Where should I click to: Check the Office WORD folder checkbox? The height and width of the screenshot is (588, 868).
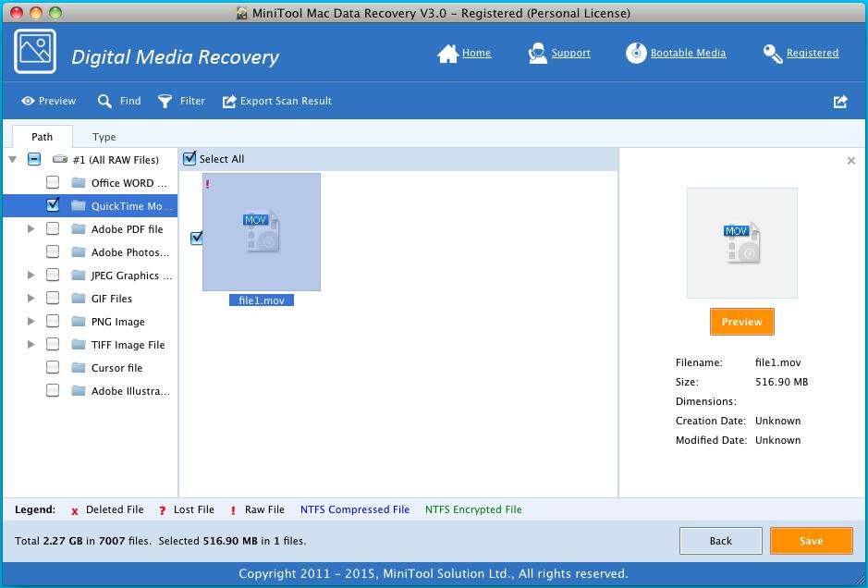[53, 182]
